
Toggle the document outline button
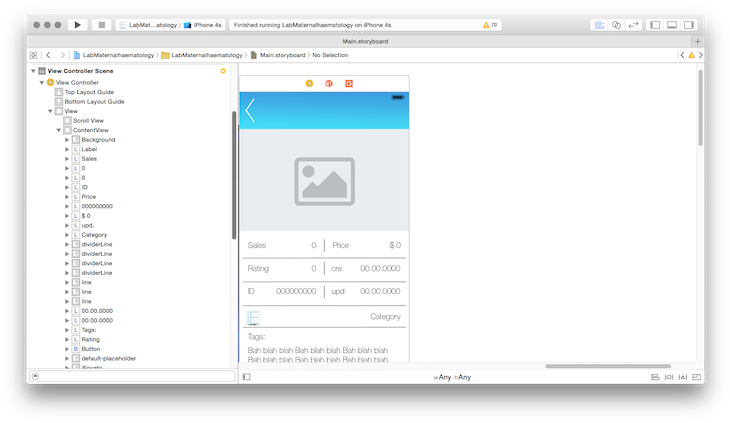tap(246, 377)
